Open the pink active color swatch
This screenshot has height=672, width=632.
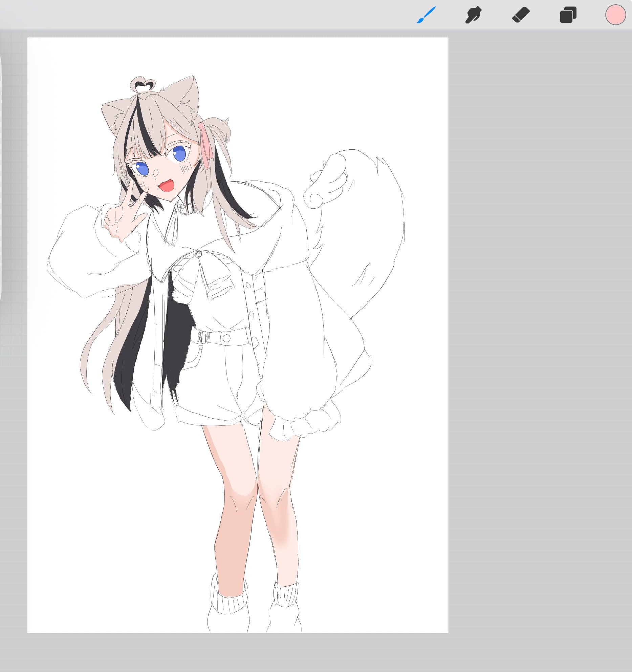click(x=615, y=15)
